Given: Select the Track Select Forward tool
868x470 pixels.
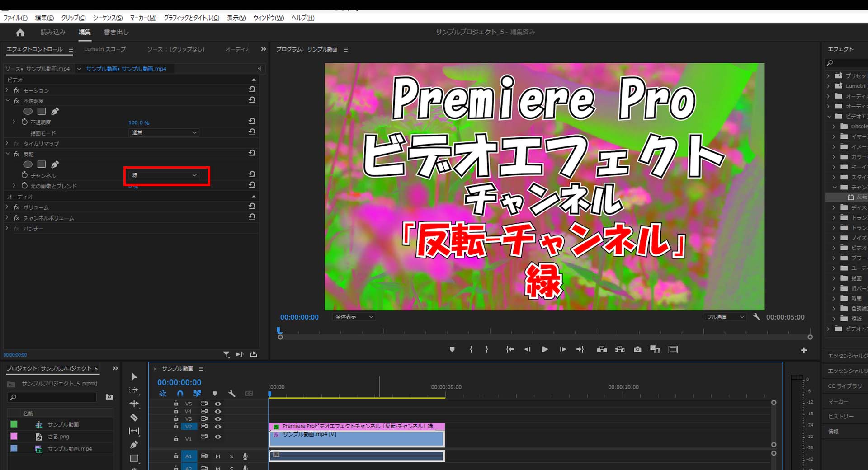Looking at the screenshot, I should coord(134,390).
